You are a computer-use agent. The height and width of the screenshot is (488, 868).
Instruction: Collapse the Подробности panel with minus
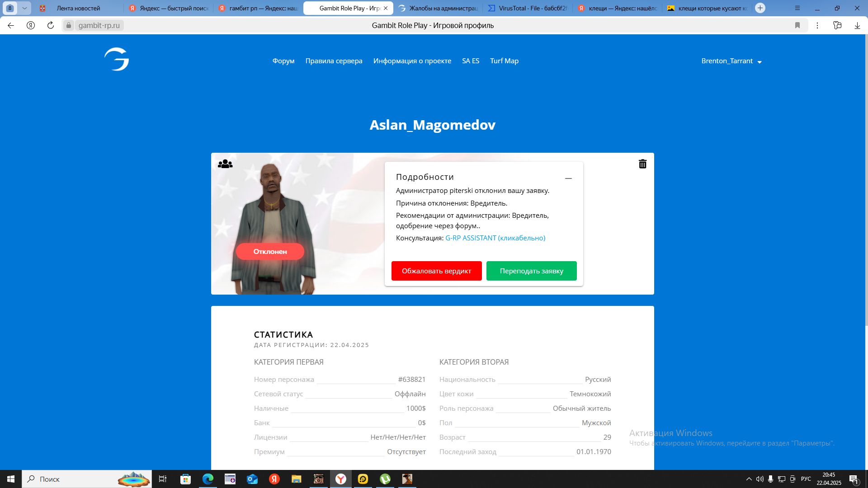coord(568,178)
